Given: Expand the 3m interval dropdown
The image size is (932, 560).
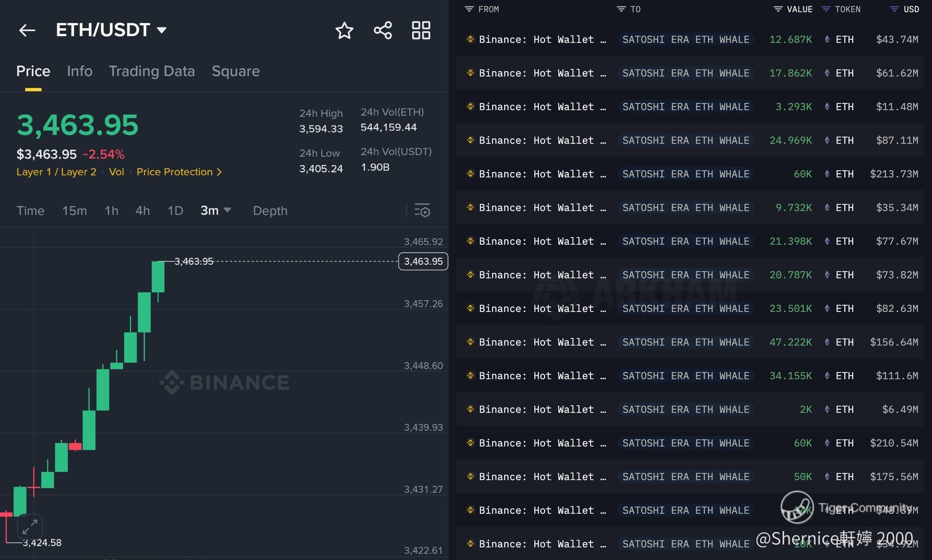Looking at the screenshot, I should click(227, 210).
